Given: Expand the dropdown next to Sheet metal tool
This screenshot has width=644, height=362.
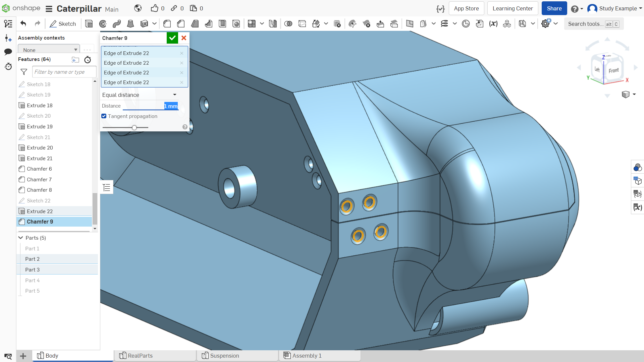Looking at the screenshot, I should [x=533, y=24].
